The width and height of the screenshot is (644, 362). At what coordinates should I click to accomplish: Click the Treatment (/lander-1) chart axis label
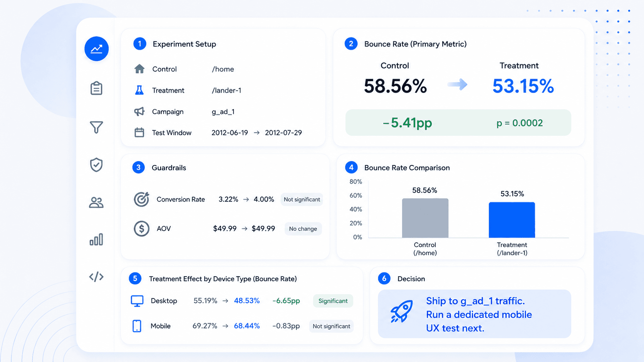pos(512,249)
